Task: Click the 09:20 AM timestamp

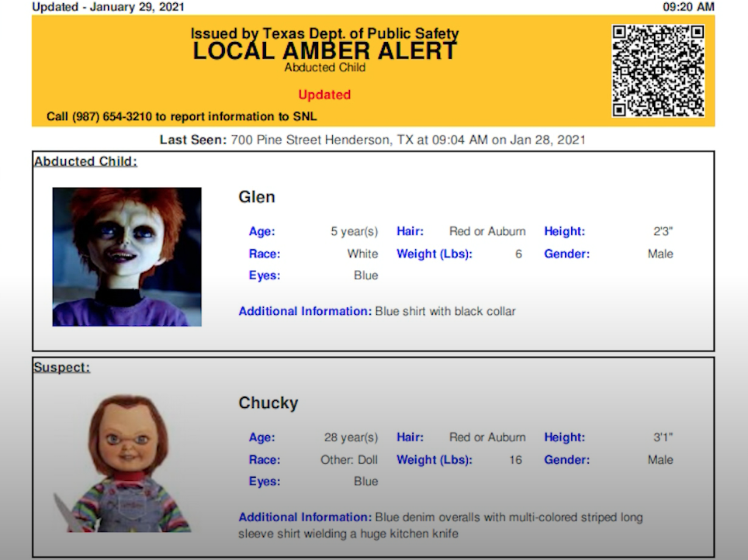Action: [687, 7]
